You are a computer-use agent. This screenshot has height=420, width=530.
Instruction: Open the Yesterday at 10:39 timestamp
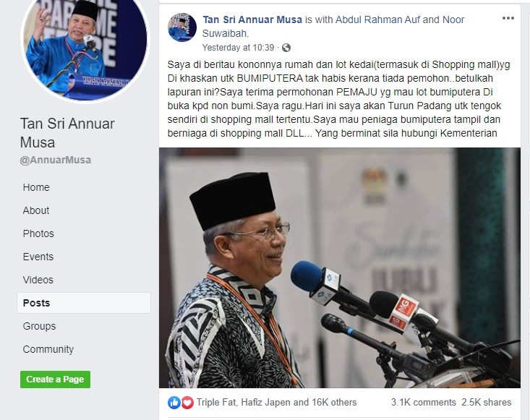(238, 48)
